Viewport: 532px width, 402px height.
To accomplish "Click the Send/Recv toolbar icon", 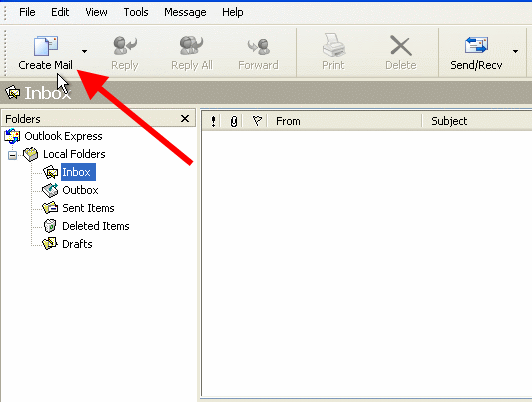I will pyautogui.click(x=476, y=45).
